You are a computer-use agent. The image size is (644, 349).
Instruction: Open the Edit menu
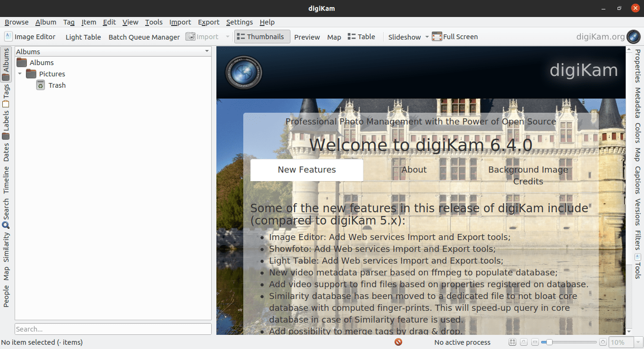(109, 22)
